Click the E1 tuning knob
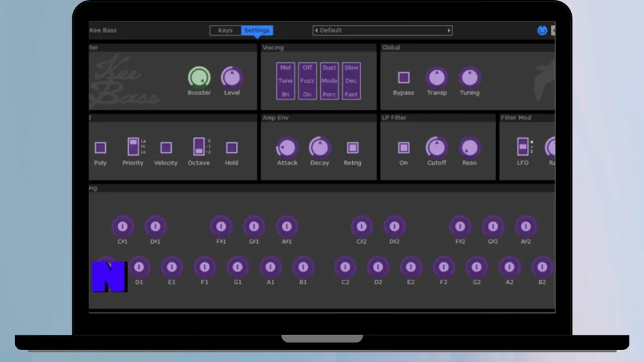Screen dimensions: 644x362 172,267
